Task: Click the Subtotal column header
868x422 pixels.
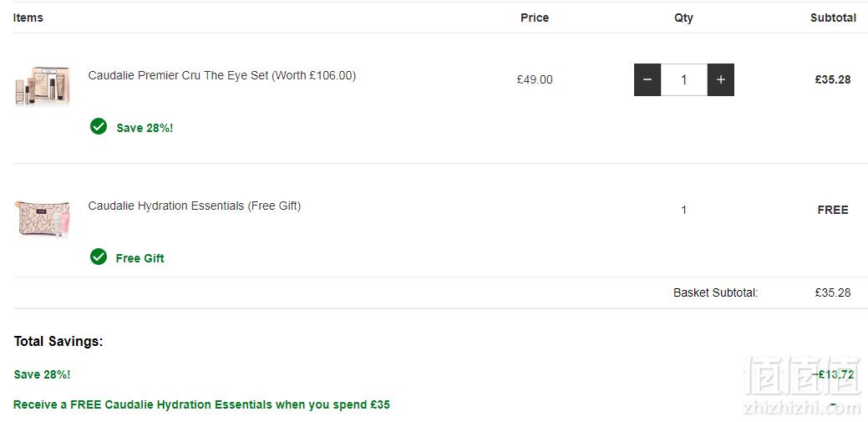Action: 833,18
